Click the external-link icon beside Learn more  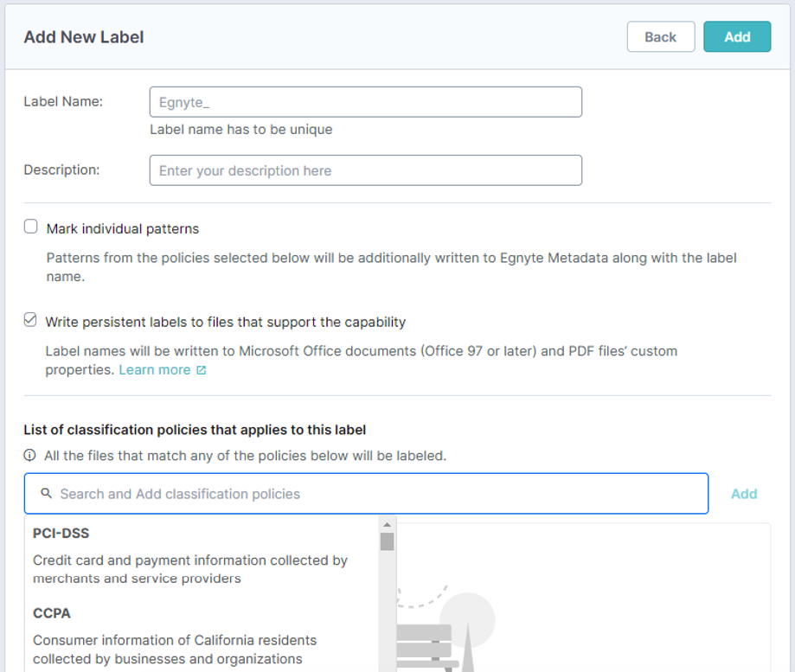click(x=200, y=369)
